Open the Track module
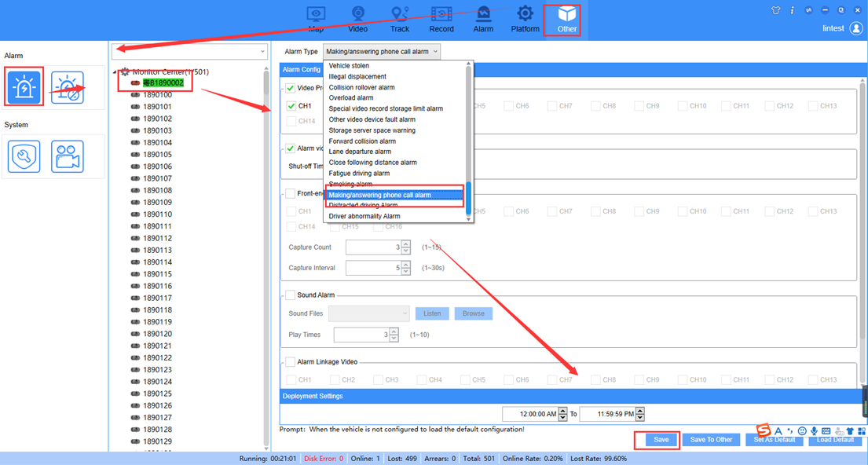 [399, 20]
